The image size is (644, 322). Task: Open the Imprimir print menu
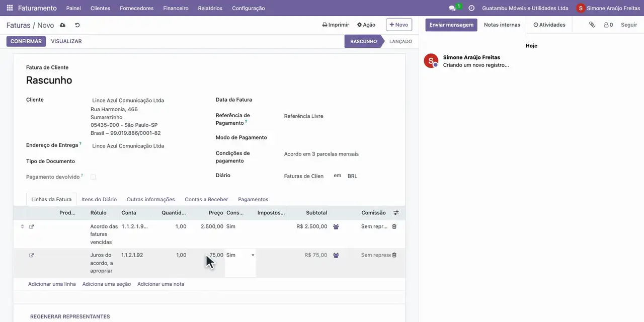click(x=336, y=25)
